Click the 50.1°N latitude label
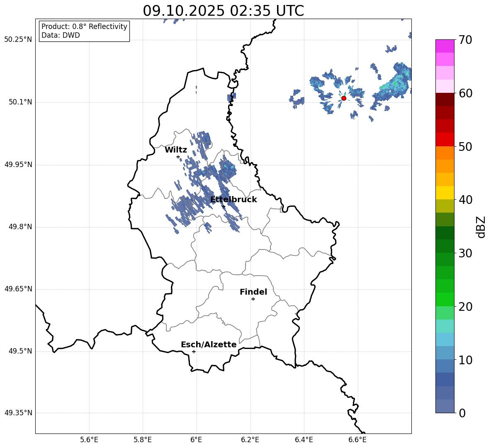491x448 pixels. coord(21,102)
